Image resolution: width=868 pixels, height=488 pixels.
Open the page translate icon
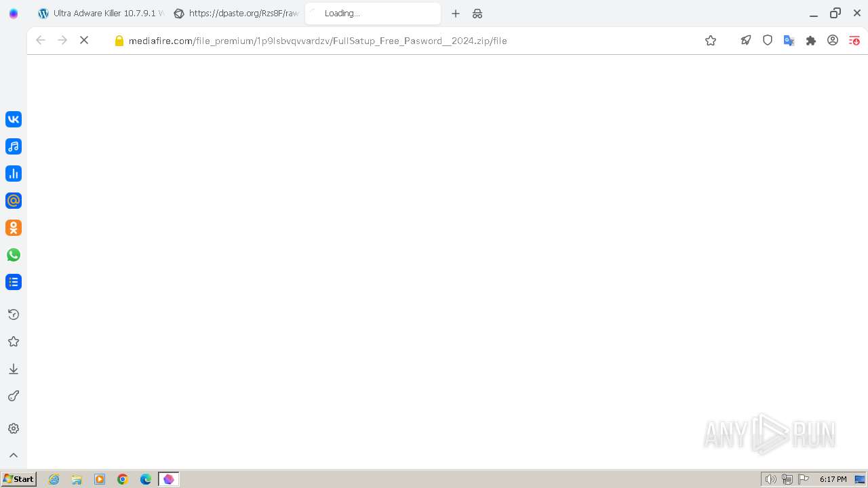tap(789, 41)
